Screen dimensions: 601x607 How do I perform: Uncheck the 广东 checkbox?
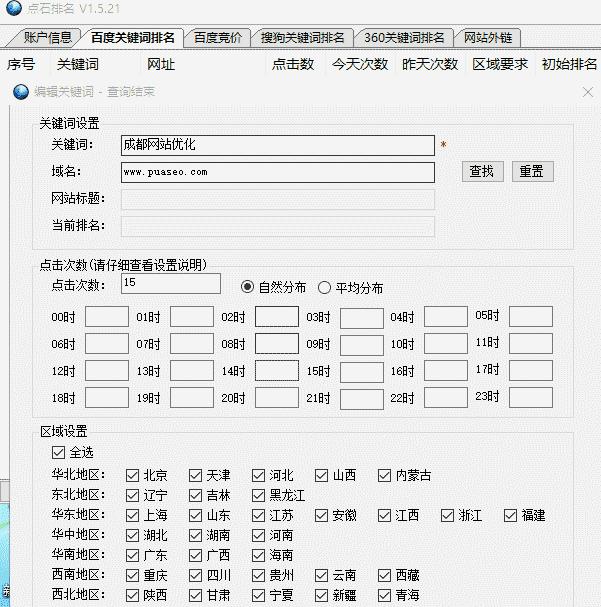[132, 555]
